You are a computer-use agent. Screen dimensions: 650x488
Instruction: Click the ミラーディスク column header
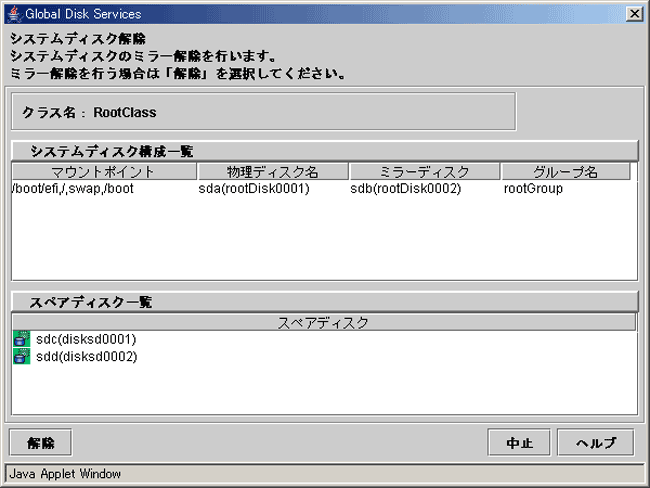(x=425, y=171)
